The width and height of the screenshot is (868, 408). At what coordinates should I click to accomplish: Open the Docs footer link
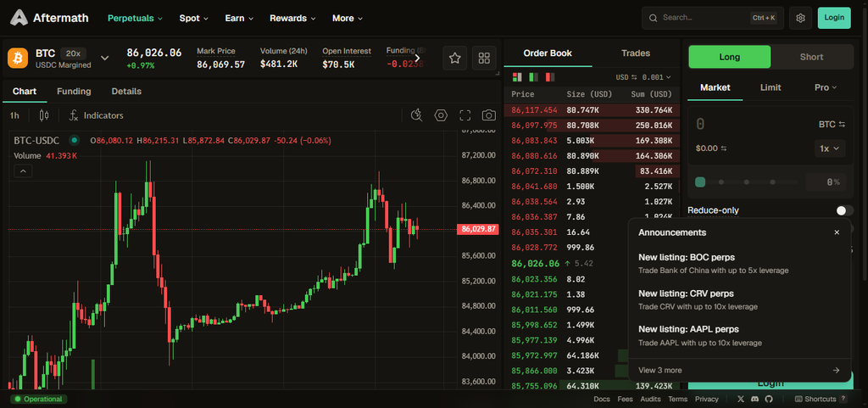(602, 400)
